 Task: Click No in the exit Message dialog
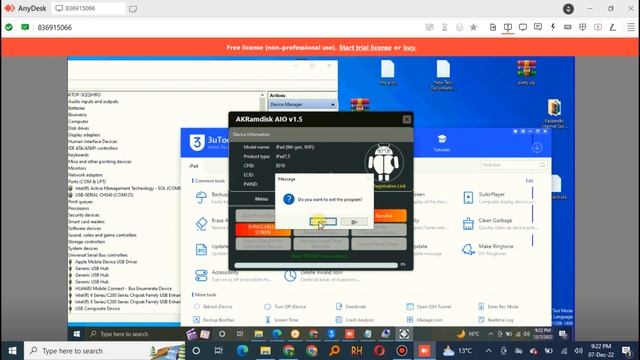click(354, 222)
